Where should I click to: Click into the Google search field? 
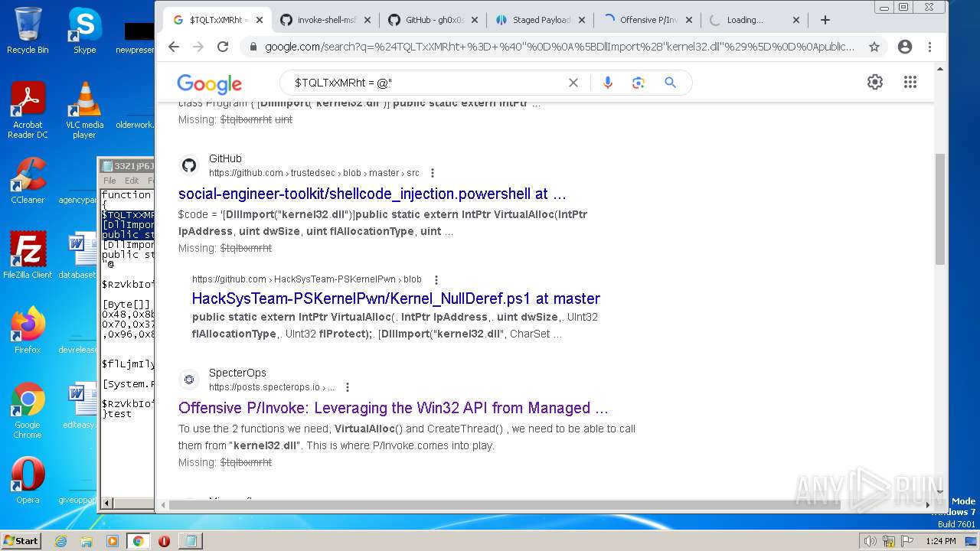[425, 83]
